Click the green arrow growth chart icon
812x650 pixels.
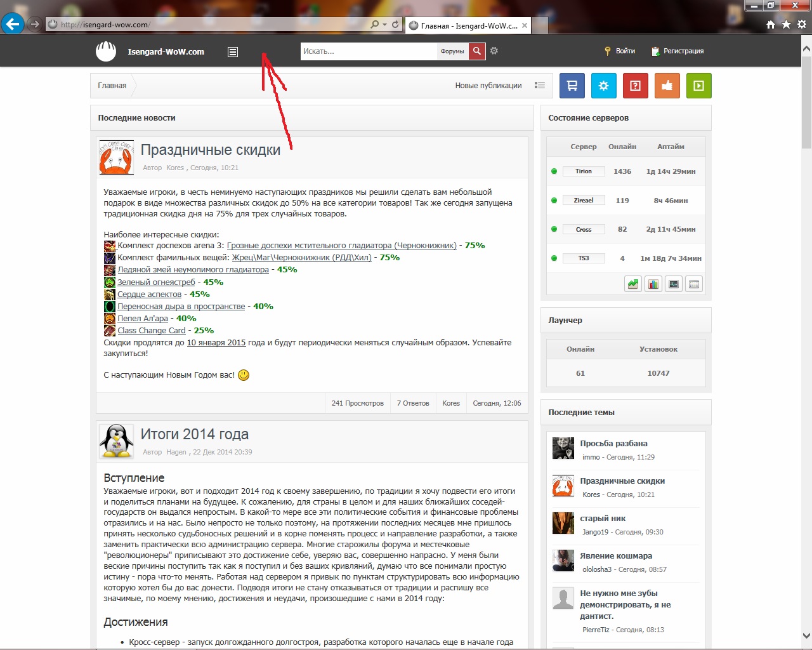(633, 284)
